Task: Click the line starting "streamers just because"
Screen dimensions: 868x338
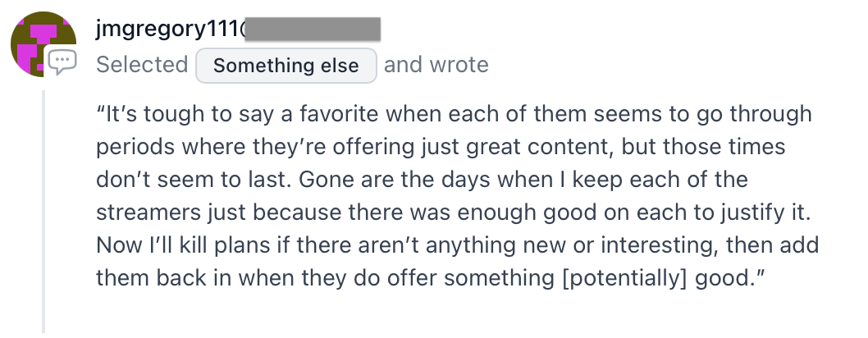Action: 454,213
